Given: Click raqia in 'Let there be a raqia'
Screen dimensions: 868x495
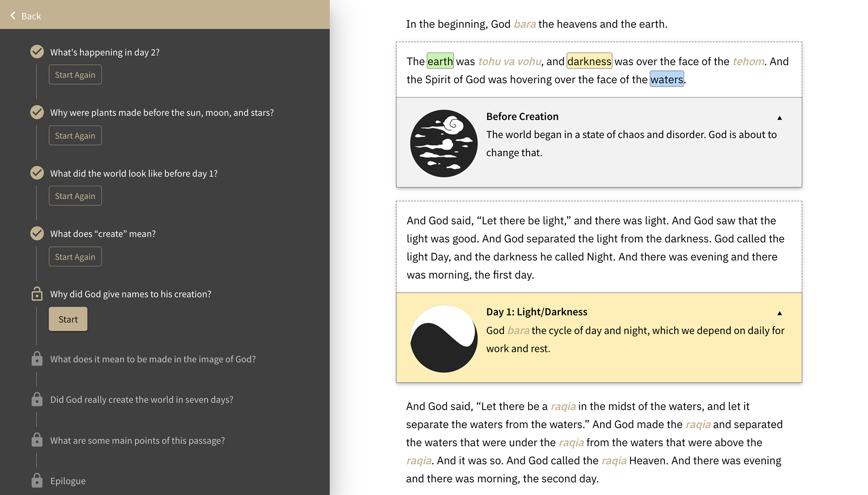Looking at the screenshot, I should point(563,406).
